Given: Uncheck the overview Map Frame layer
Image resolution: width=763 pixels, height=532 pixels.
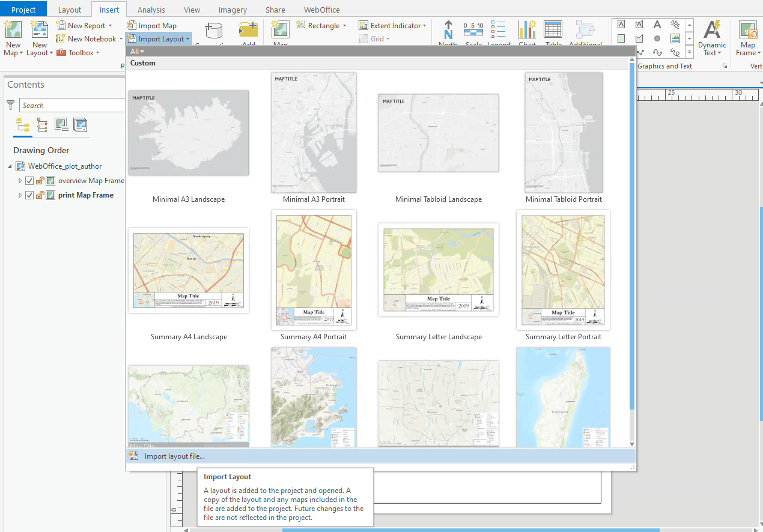Looking at the screenshot, I should coord(29,180).
